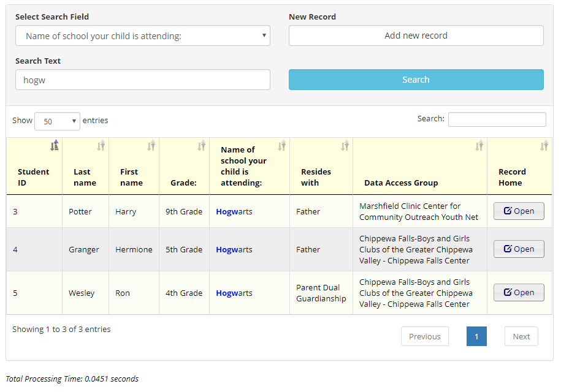
Task: Focus the Search Text field containing hogw
Action: pos(143,80)
